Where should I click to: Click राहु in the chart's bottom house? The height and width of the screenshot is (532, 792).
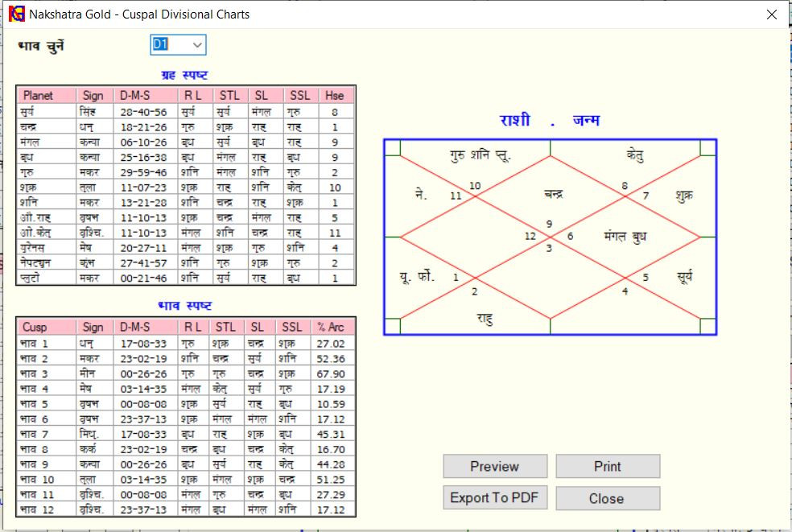(483, 318)
